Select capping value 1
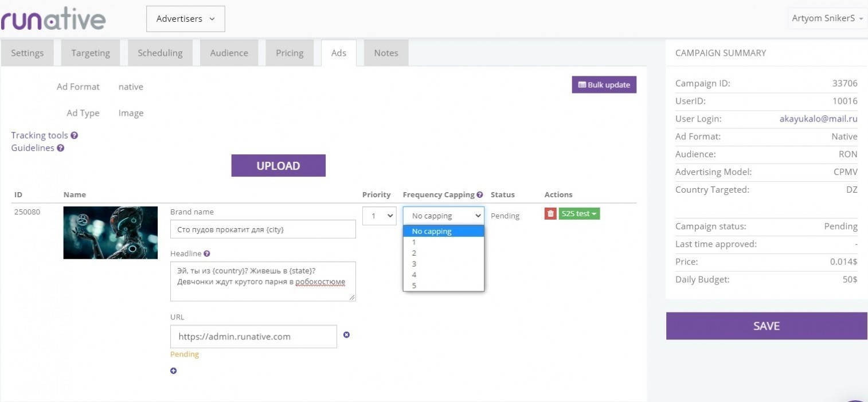This screenshot has width=868, height=402. [444, 242]
